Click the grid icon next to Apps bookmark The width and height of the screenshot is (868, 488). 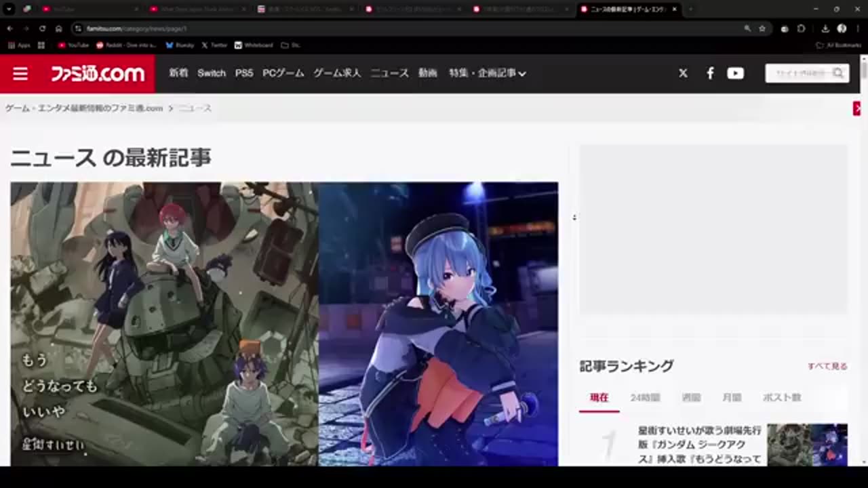coord(41,45)
